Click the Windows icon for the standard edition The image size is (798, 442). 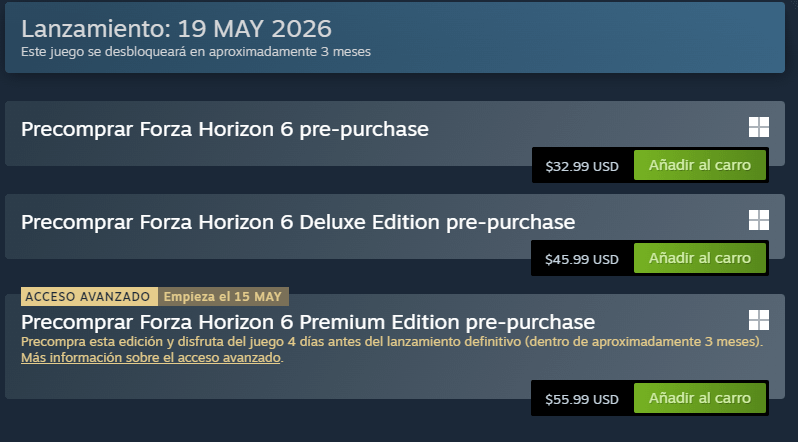(758, 127)
